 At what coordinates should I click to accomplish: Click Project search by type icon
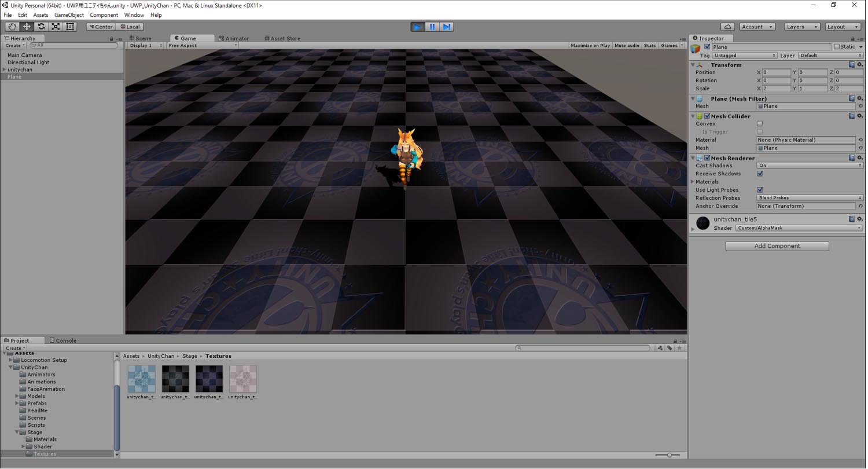coord(660,348)
